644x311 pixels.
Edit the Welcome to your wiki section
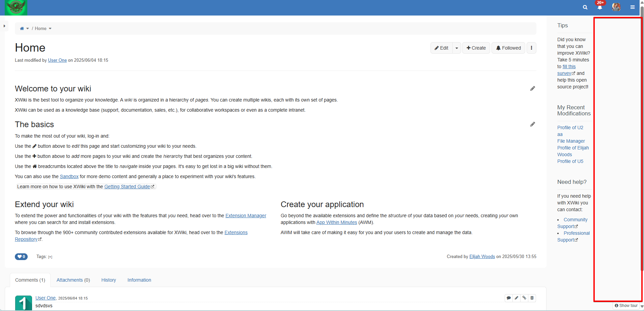pos(533,88)
